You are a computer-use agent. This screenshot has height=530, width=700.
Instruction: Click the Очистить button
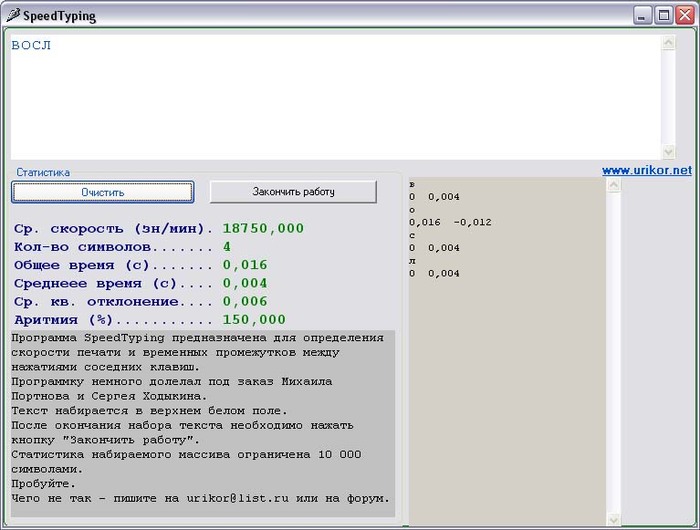103,192
